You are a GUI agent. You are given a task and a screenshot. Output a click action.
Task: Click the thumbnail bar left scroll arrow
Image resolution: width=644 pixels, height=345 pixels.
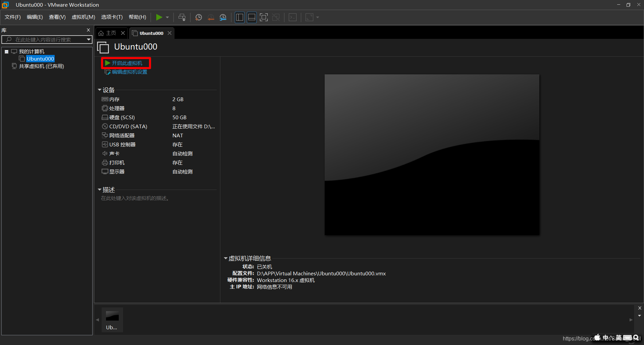pyautogui.click(x=98, y=320)
